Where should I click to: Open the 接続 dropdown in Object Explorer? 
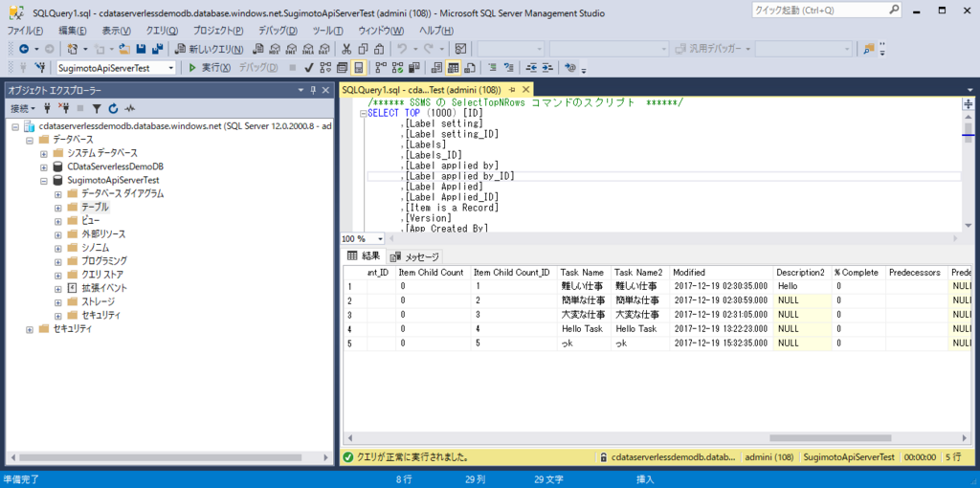tap(23, 108)
